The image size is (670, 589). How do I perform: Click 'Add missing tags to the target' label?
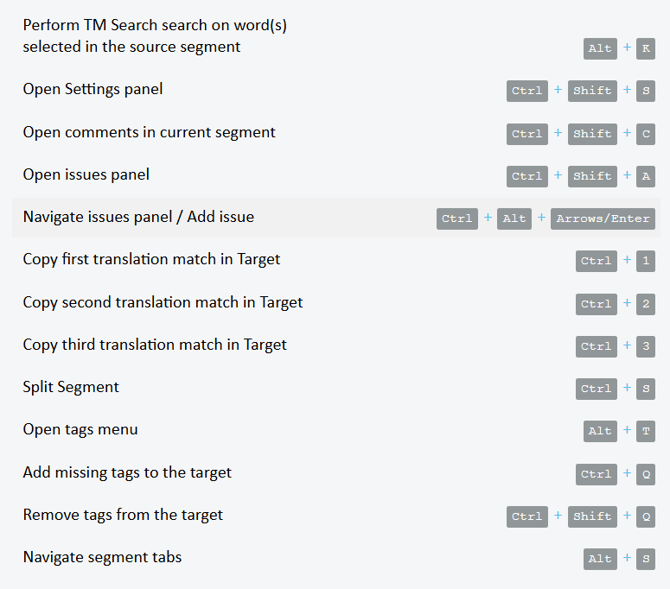[x=127, y=472]
